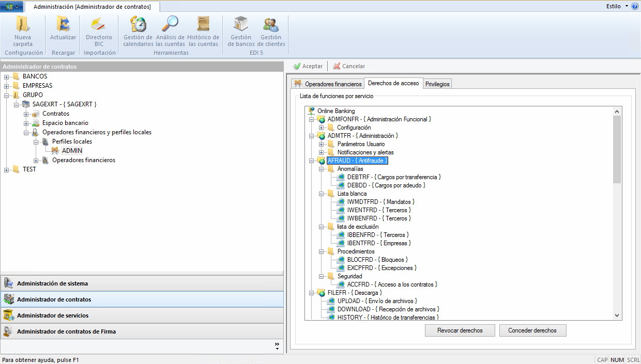Viewport: 641px width, 364px height.
Task: Collapse the AFRAUD Antifraude node
Action: (x=312, y=161)
